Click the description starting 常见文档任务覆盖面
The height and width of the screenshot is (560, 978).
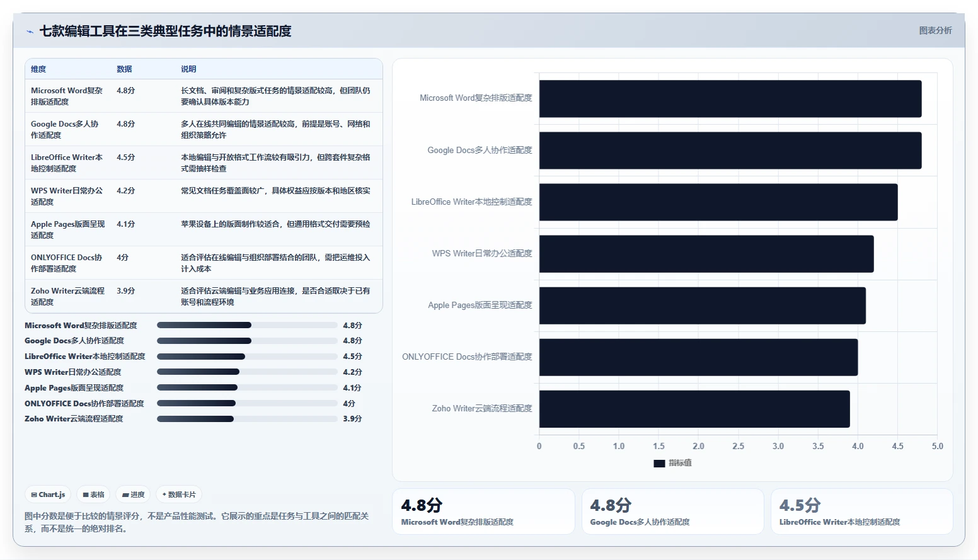[x=275, y=190]
